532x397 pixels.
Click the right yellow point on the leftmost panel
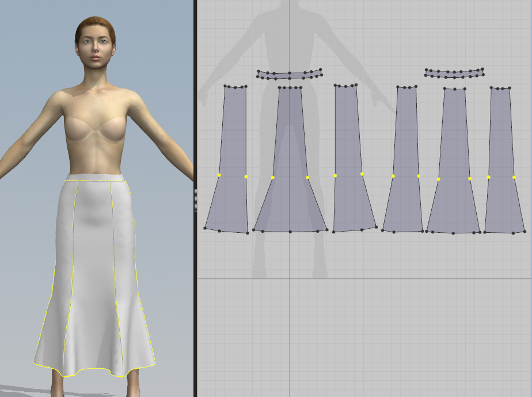(246, 176)
